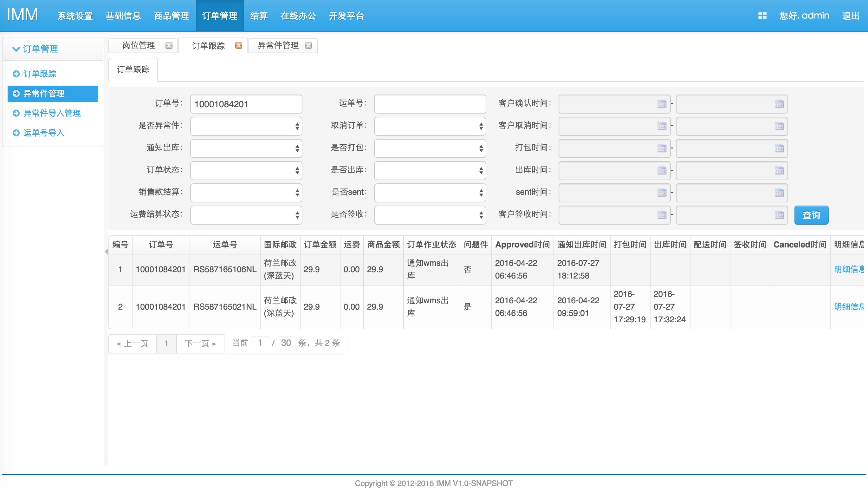
Task: Switch to the 异常件管理 tab
Action: [278, 45]
